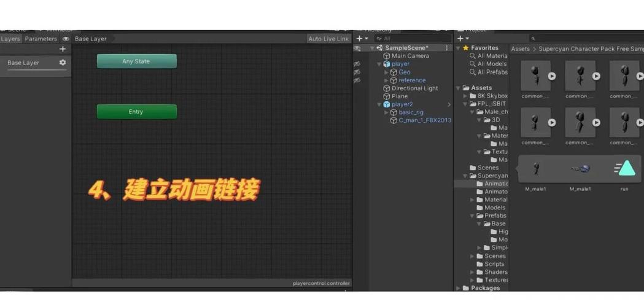Collapse the Favorites section arrow
Screen dimensions: 644x307
click(x=459, y=48)
